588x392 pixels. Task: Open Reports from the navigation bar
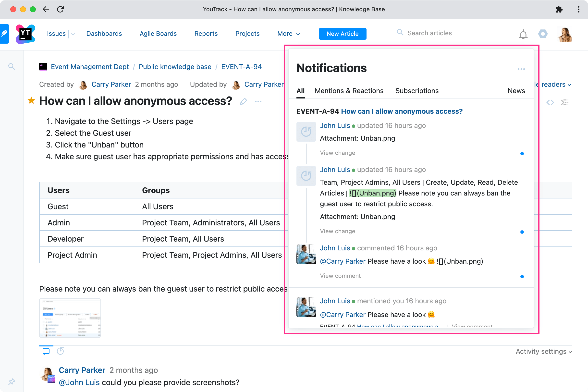[206, 34]
